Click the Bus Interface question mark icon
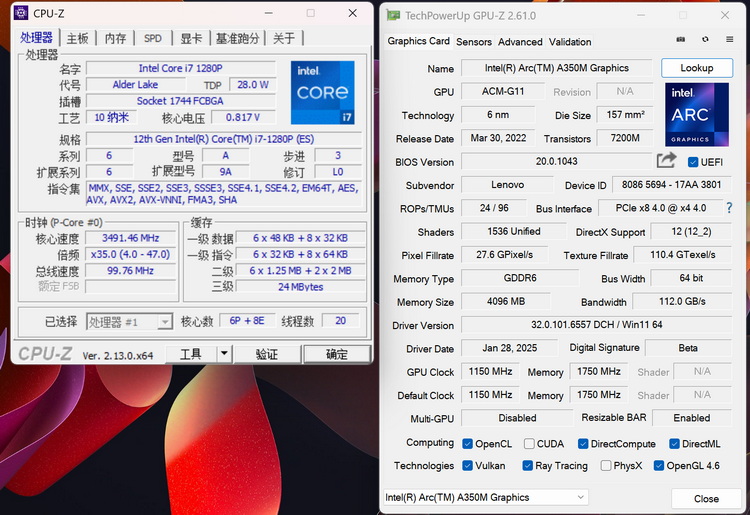This screenshot has height=515, width=750. tap(729, 208)
